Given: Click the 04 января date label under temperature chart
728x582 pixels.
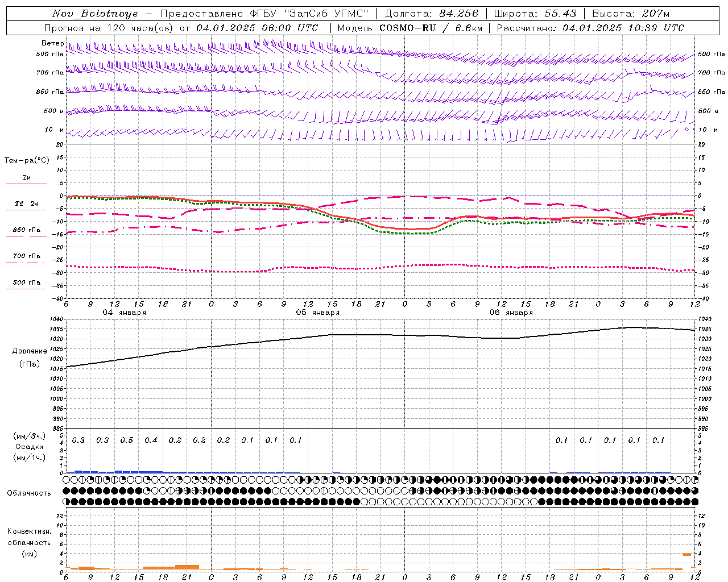Looking at the screenshot, I should click(x=124, y=313).
